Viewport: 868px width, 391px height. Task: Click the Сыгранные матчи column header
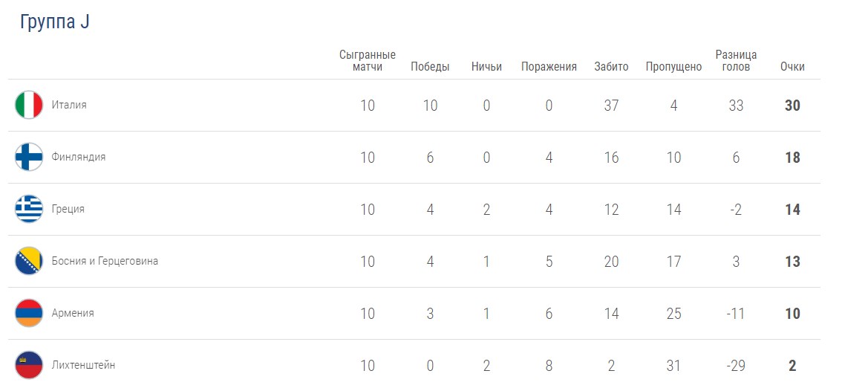point(368,61)
